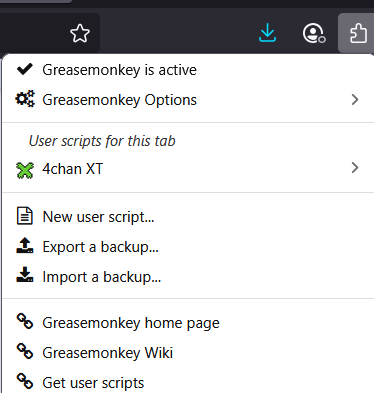374x393 pixels.
Task: Click the New user script document icon
Action: (x=25, y=216)
